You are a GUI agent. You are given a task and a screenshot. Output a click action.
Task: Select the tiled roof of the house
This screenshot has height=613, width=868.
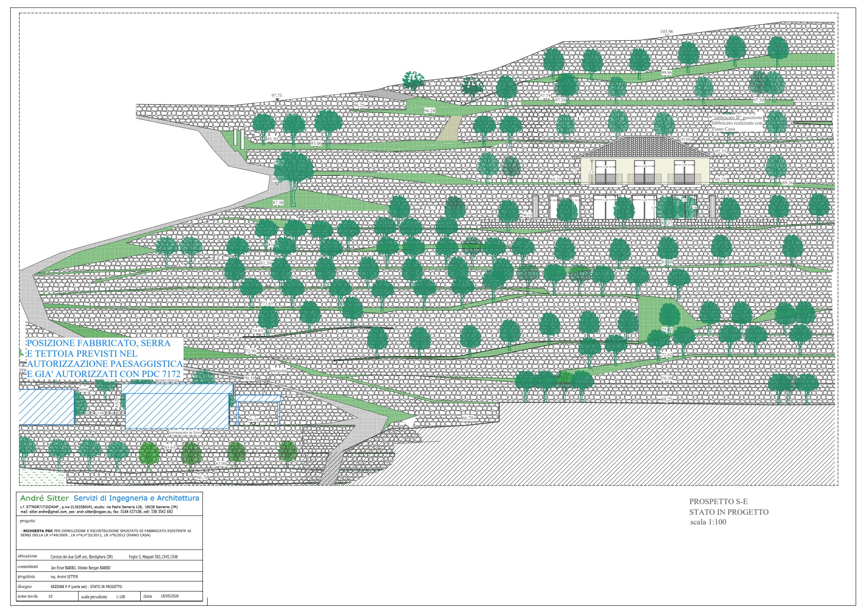[645, 147]
